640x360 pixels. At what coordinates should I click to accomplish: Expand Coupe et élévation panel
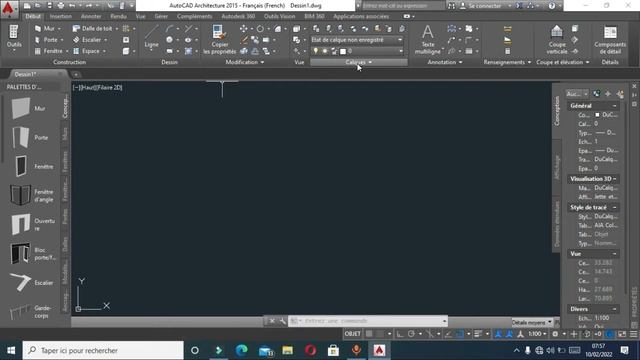562,62
